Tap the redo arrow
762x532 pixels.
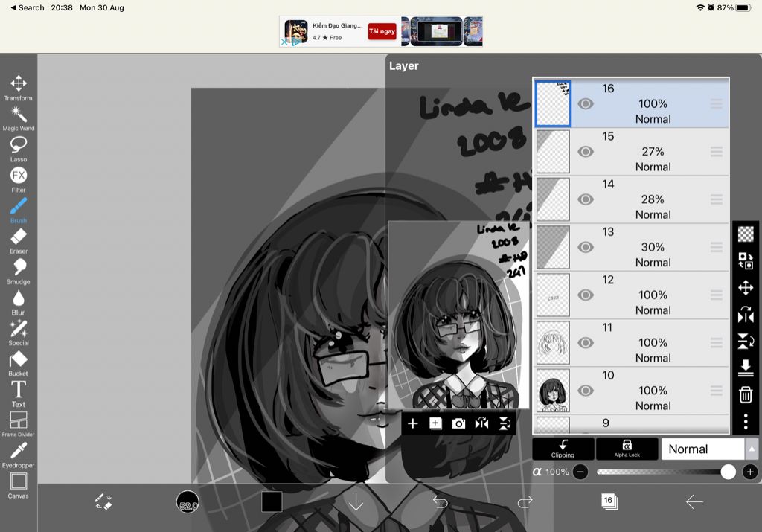[x=525, y=502]
